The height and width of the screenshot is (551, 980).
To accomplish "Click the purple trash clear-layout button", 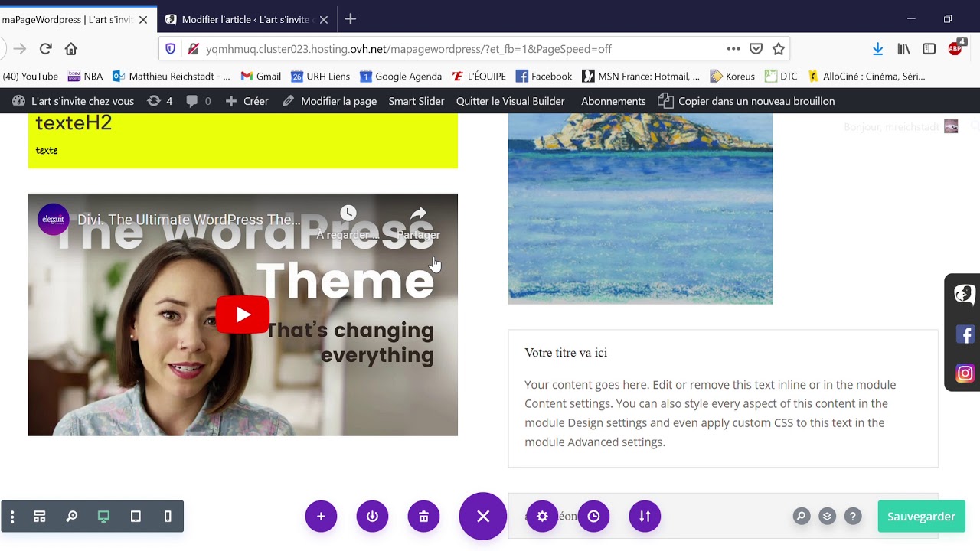I will click(x=423, y=517).
